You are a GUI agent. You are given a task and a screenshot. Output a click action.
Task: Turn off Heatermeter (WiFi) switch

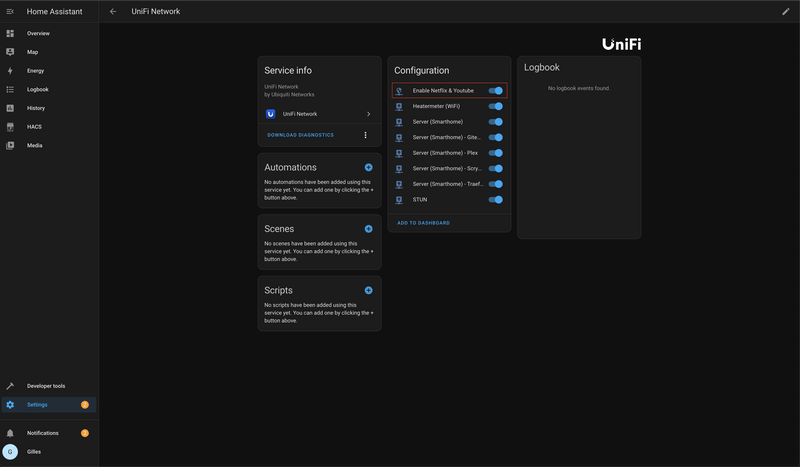[x=496, y=106]
